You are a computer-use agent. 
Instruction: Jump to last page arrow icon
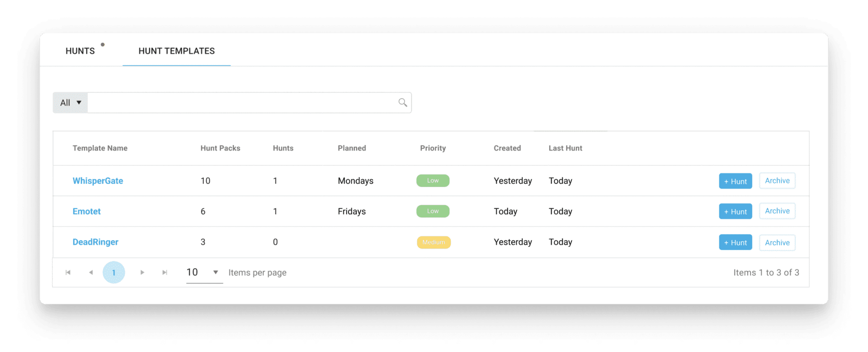point(165,272)
